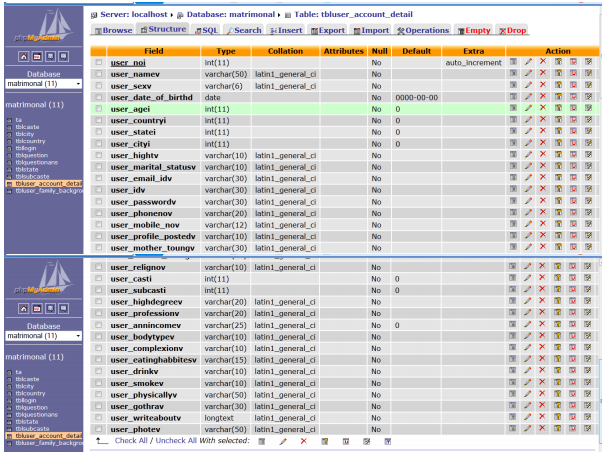Click the pencil icon for user_mobile_nov
Screen dimensions: 603x457
pyautogui.click(x=528, y=224)
